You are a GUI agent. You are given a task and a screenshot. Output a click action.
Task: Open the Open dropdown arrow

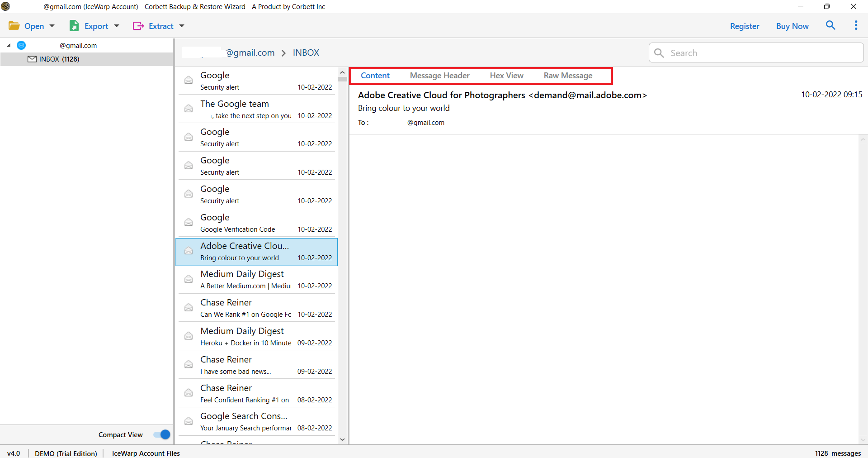pos(52,26)
